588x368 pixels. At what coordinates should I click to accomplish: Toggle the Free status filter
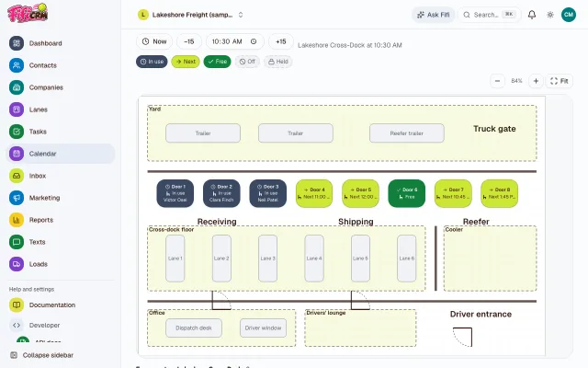point(217,62)
